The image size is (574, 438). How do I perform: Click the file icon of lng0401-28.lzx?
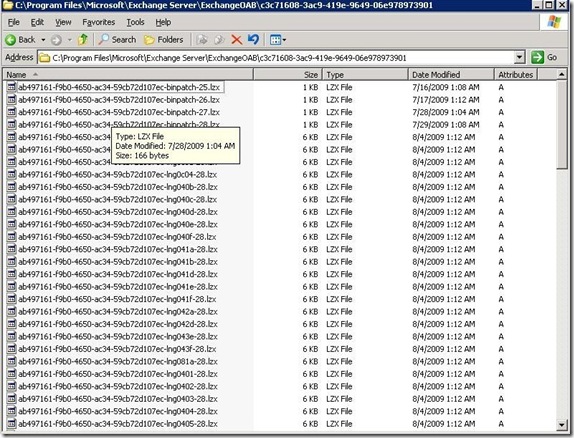[x=12, y=374]
